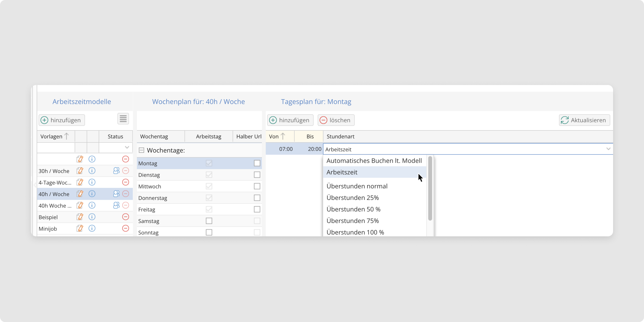Viewport: 644px width, 322px height.
Task: Select Überstunden 25% from list
Action: tap(352, 198)
